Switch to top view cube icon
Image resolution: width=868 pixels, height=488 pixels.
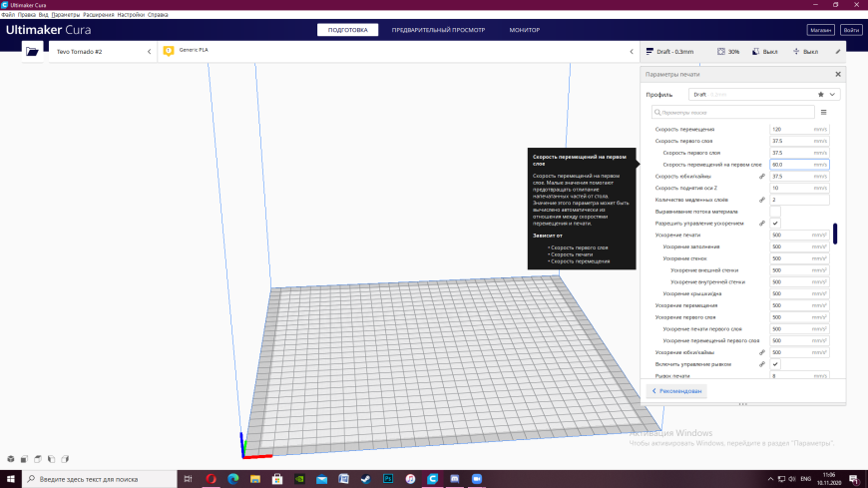(x=38, y=459)
